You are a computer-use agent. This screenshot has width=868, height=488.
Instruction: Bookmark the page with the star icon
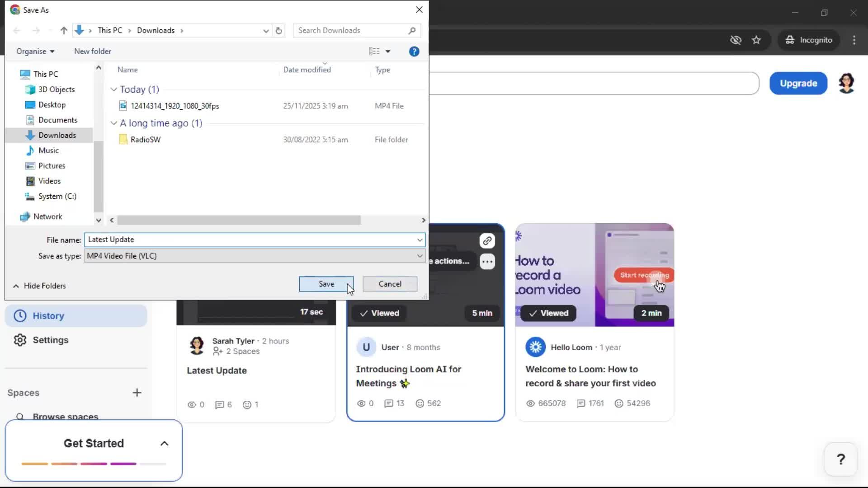756,40
